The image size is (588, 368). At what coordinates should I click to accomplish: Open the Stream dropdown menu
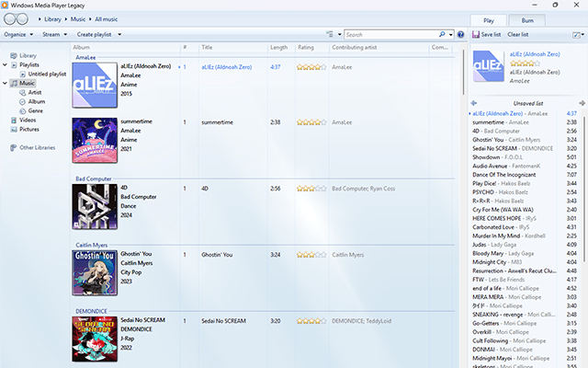tap(55, 35)
